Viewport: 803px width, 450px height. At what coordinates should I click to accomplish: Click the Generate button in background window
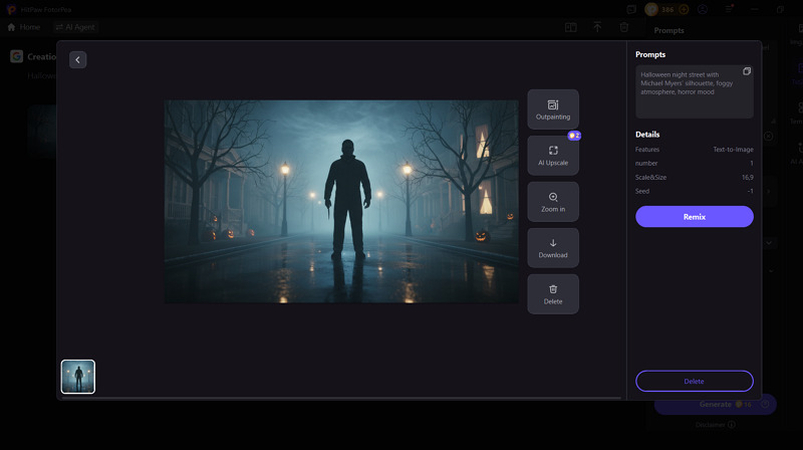715,404
